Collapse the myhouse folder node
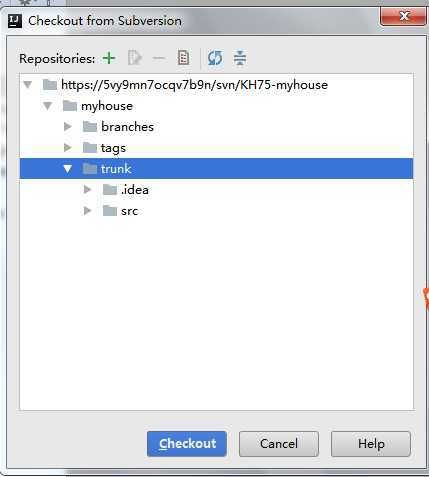The width and height of the screenshot is (429, 477). click(48, 106)
